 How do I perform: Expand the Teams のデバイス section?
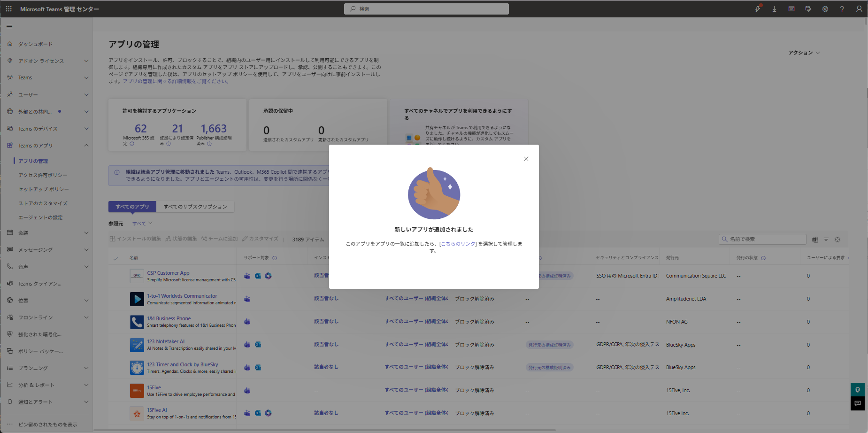[86, 129]
